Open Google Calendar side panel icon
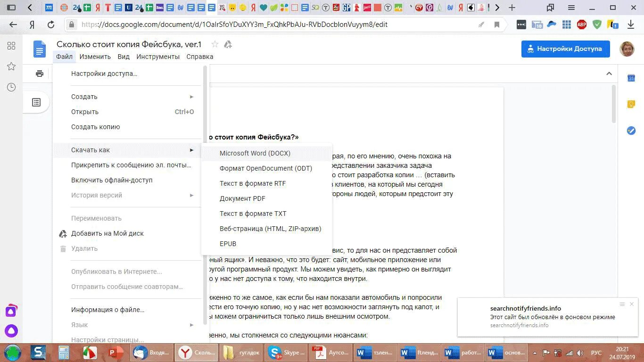Viewport: 644px width, 362px height. [631, 78]
